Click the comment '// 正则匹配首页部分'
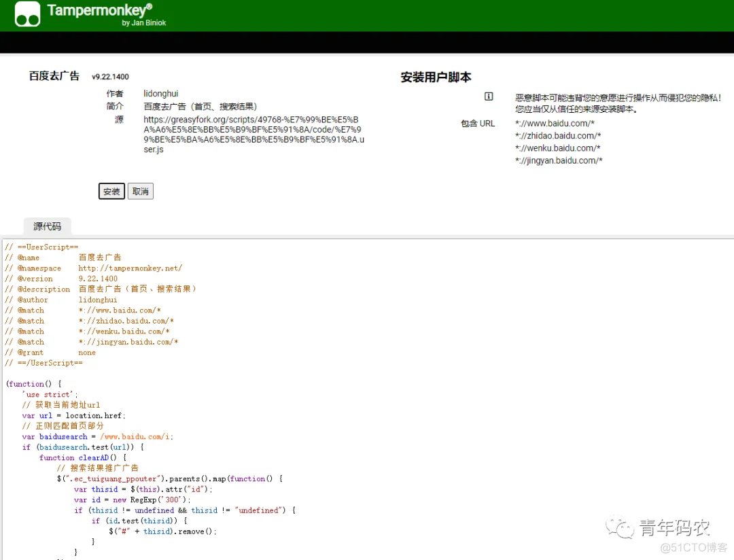Image resolution: width=734 pixels, height=560 pixels. [x=63, y=426]
